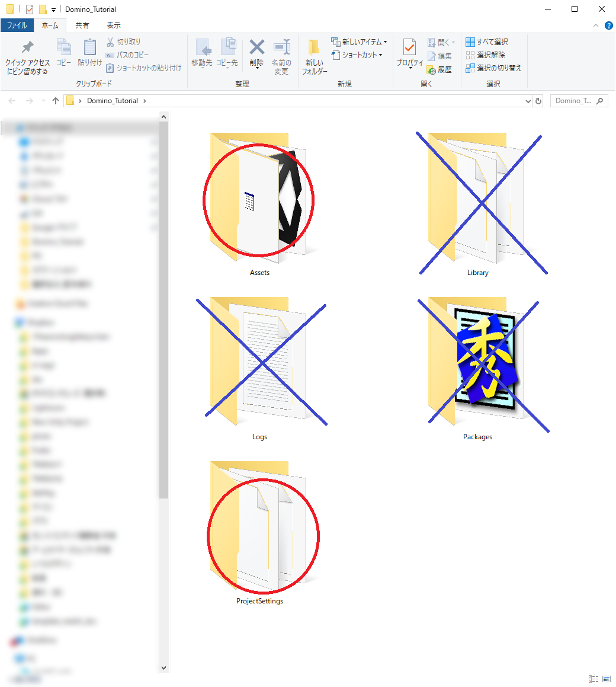
Task: Click すべて選択 (Select all)
Action: click(487, 41)
